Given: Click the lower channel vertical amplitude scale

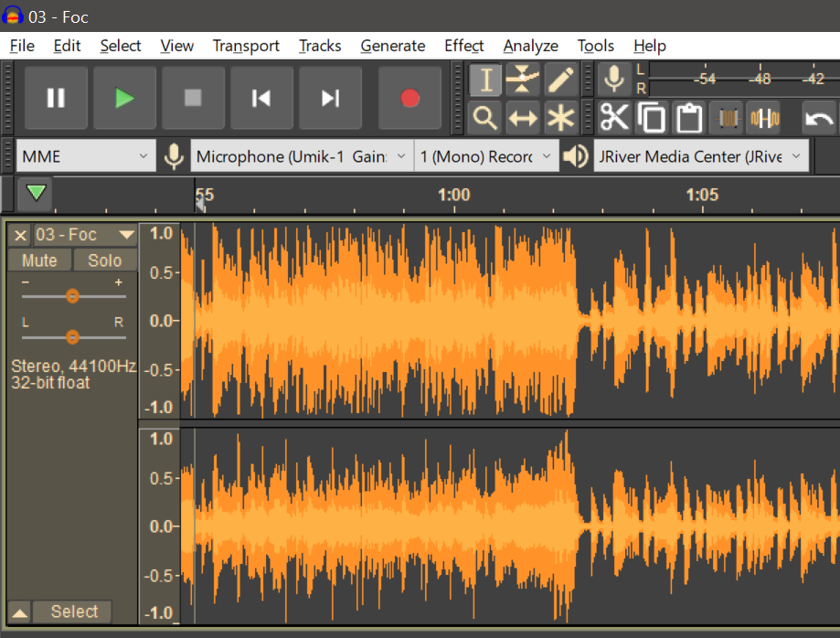Looking at the screenshot, I should point(160,526).
